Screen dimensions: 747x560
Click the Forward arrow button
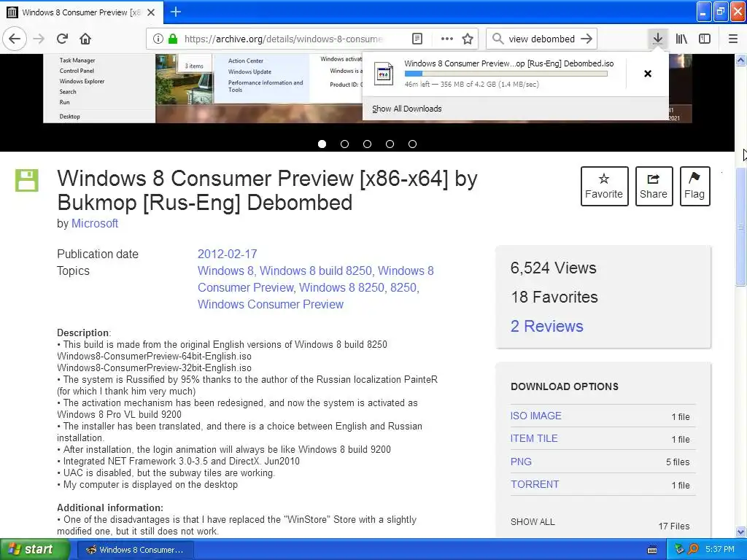[39, 39]
